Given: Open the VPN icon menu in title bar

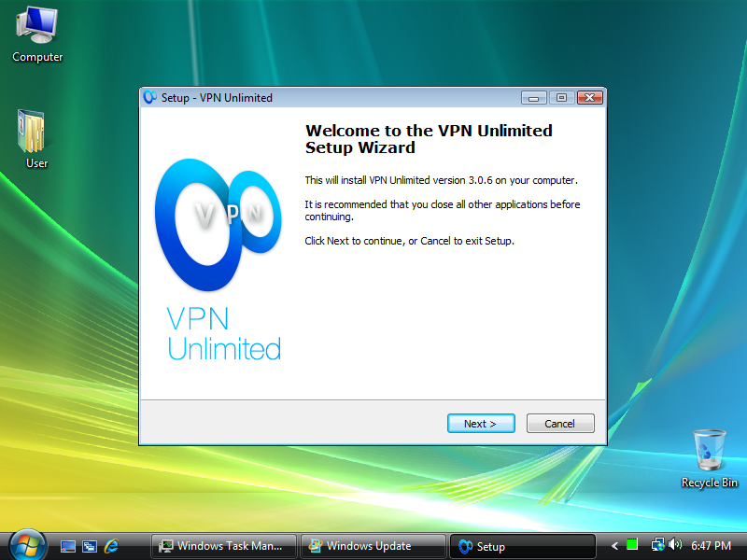Looking at the screenshot, I should point(150,97).
